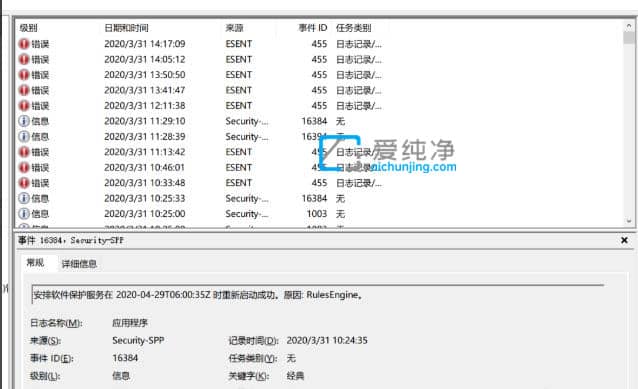Select the date cell 2020/3/31 13:41:47
The image size is (638, 389).
tap(145, 90)
